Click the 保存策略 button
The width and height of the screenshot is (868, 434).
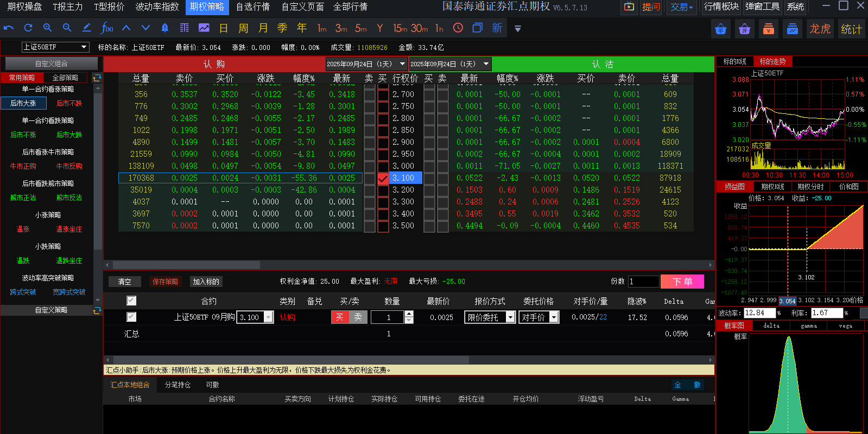pyautogui.click(x=166, y=282)
